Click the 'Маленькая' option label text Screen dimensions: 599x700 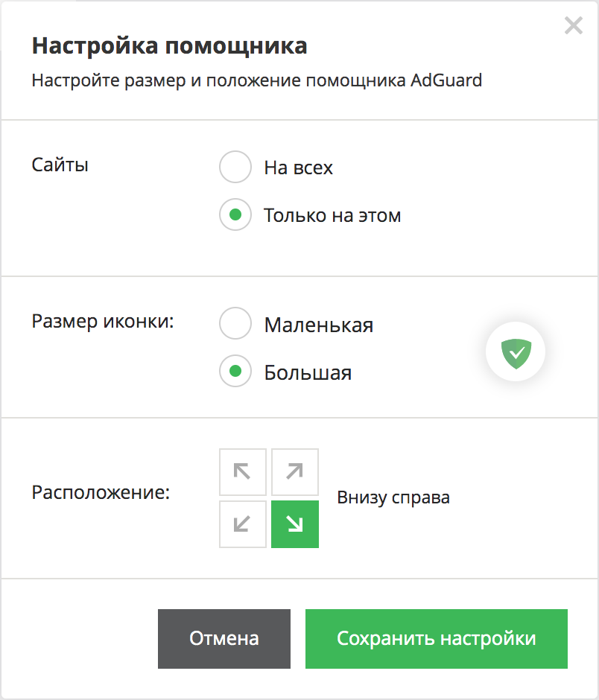tap(318, 325)
